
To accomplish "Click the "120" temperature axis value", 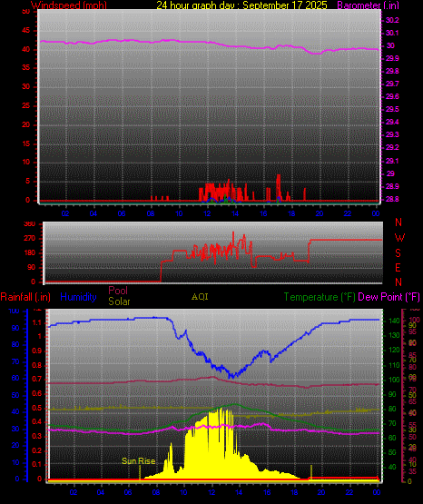I will (395, 351).
